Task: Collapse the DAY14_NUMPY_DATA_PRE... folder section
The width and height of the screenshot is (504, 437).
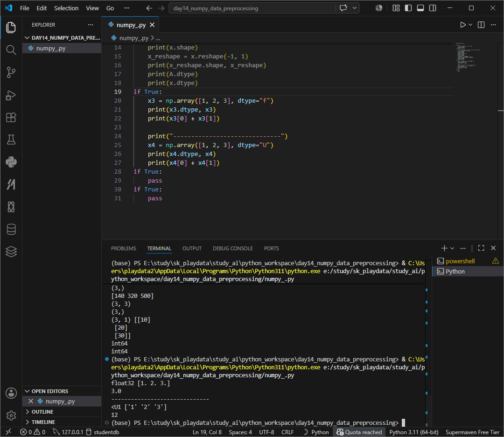Action: (63, 38)
